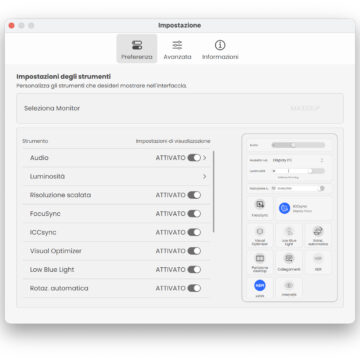The height and width of the screenshot is (360, 360).
Task: Select the Visual Optimizer row label
Action: tap(56, 251)
